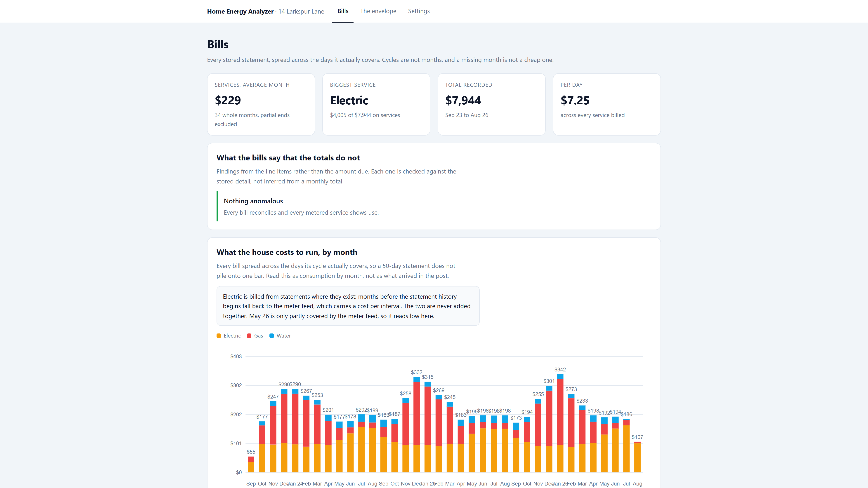The height and width of the screenshot is (488, 868).
Task: Click the $101 y-axis label
Action: pyautogui.click(x=236, y=443)
